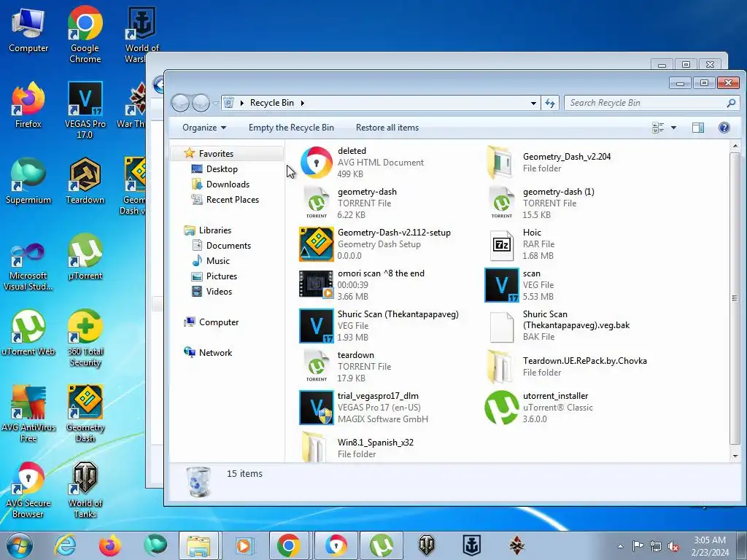Open the address bar history dropdown
This screenshot has width=747, height=560.
click(533, 103)
